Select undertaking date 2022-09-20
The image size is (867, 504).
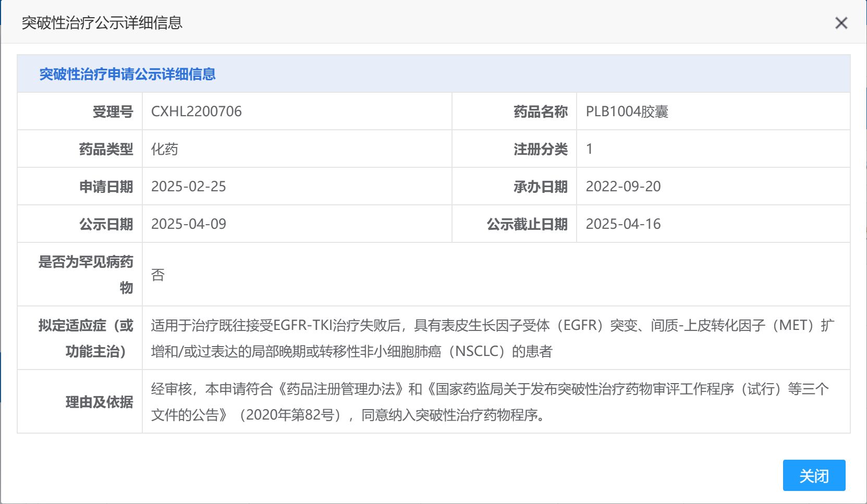point(624,187)
